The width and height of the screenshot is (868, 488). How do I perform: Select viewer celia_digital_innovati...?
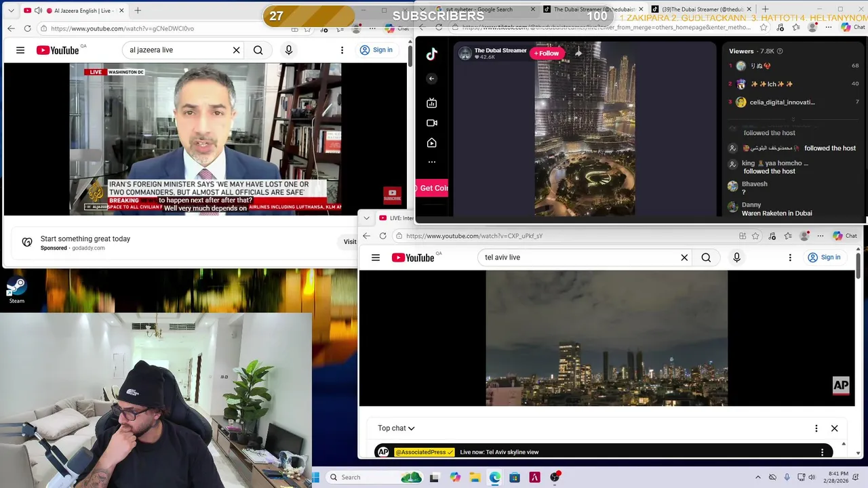[782, 102]
